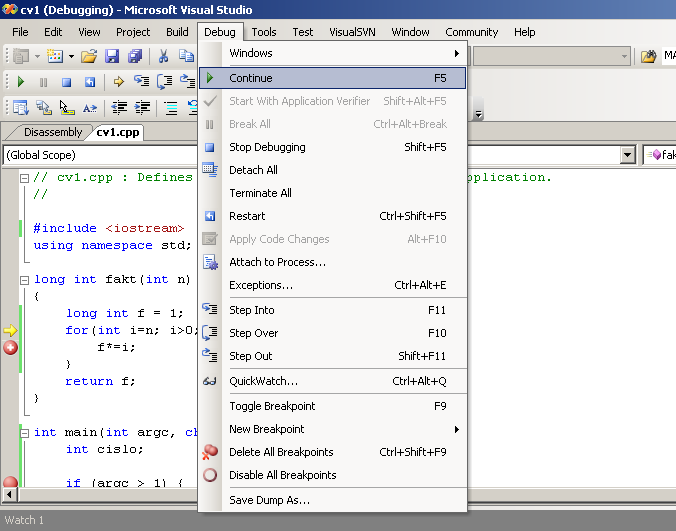Click the 'return f;' code line
Screen dimensions: 676x531
coord(100,381)
